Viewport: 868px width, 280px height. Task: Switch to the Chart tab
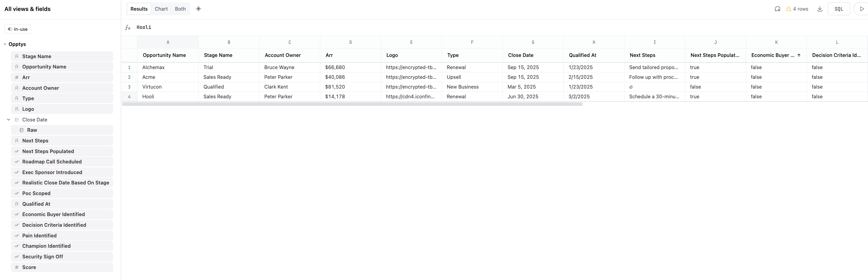(161, 9)
